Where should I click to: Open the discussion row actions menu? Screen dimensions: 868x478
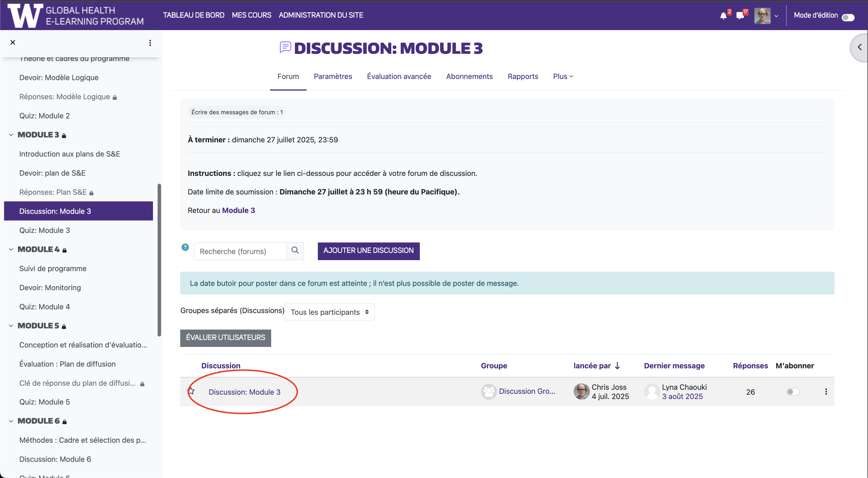(826, 391)
